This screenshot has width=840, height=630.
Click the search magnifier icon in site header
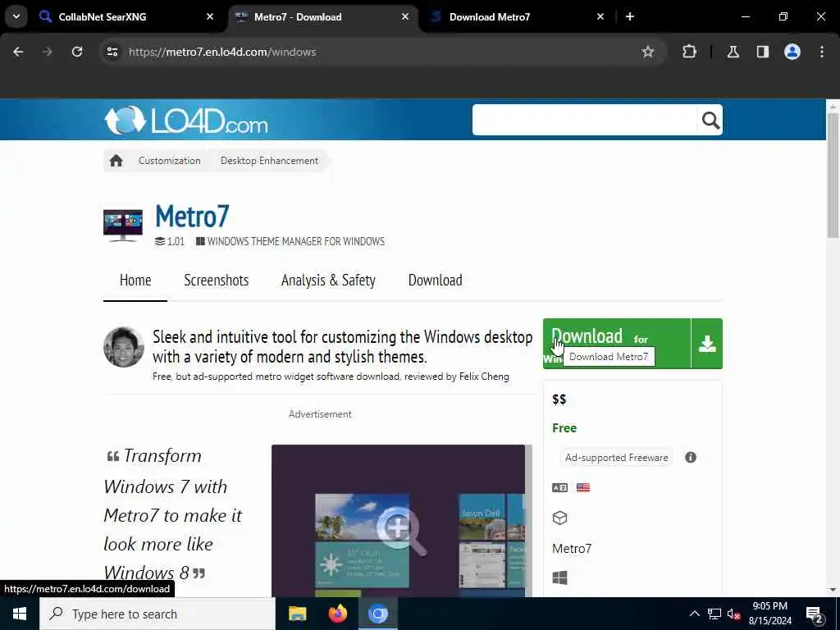point(710,120)
